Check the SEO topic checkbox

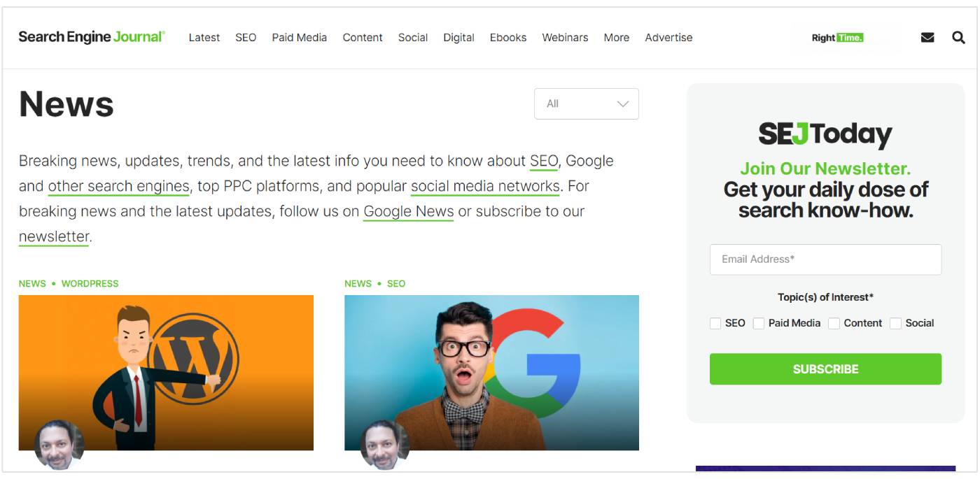point(715,323)
